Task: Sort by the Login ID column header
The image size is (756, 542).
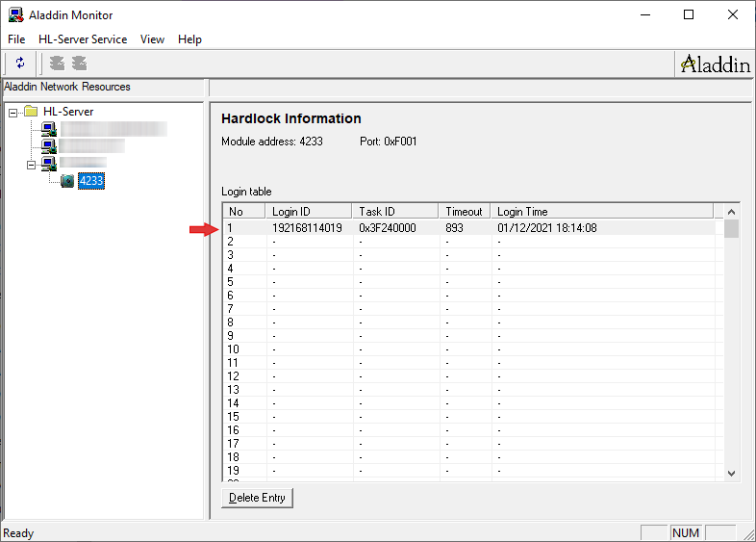Action: pyautogui.click(x=309, y=212)
